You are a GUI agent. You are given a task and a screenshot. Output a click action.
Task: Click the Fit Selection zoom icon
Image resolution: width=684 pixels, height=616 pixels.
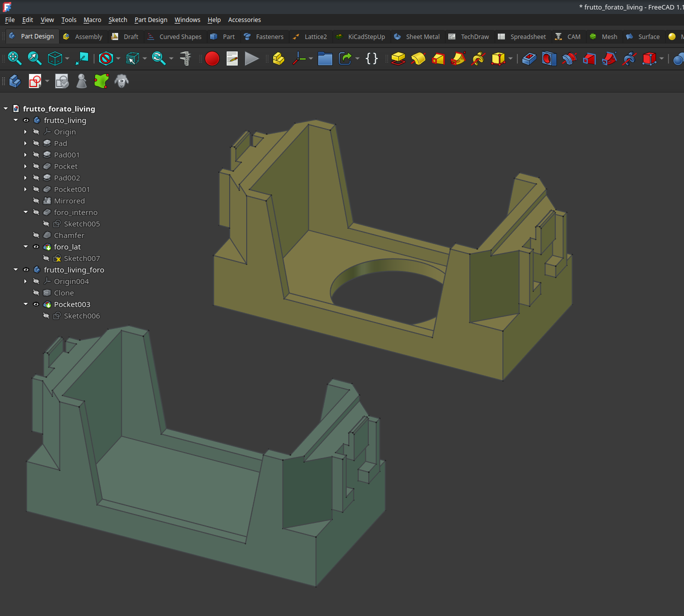[35, 58]
